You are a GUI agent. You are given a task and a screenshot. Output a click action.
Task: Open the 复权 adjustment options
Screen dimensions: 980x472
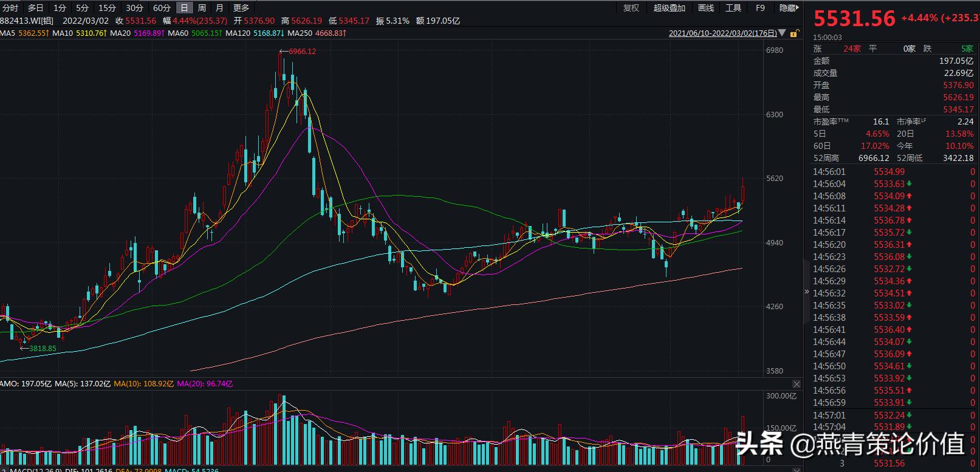click(631, 8)
